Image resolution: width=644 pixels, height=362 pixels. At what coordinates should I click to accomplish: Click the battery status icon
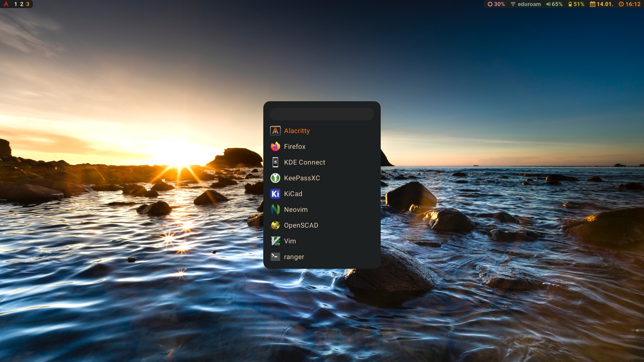point(570,4)
